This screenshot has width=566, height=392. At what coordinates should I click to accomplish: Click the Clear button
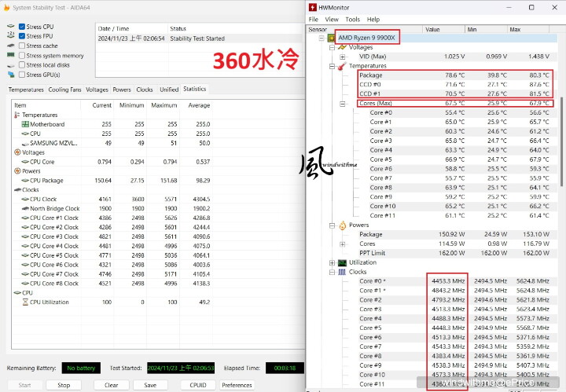tap(111, 385)
